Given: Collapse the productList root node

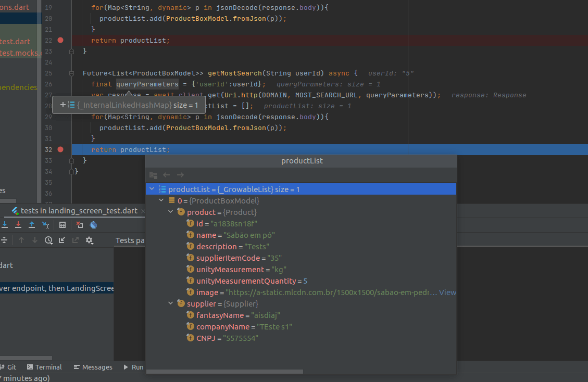Looking at the screenshot, I should click(x=152, y=189).
